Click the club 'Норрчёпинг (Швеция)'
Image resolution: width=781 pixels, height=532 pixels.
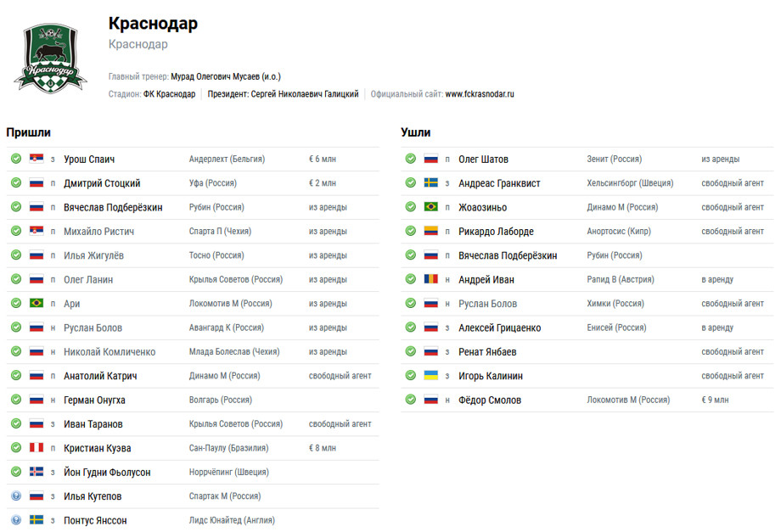click(x=228, y=472)
